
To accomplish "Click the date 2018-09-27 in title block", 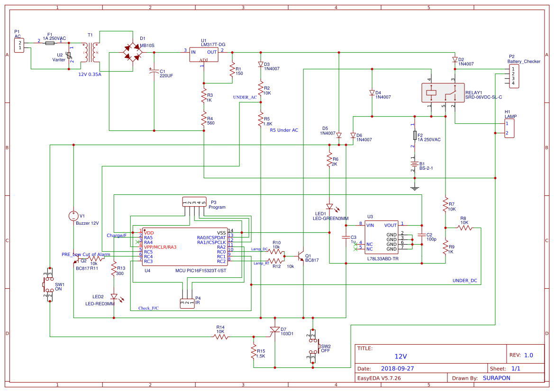I will [397, 368].
